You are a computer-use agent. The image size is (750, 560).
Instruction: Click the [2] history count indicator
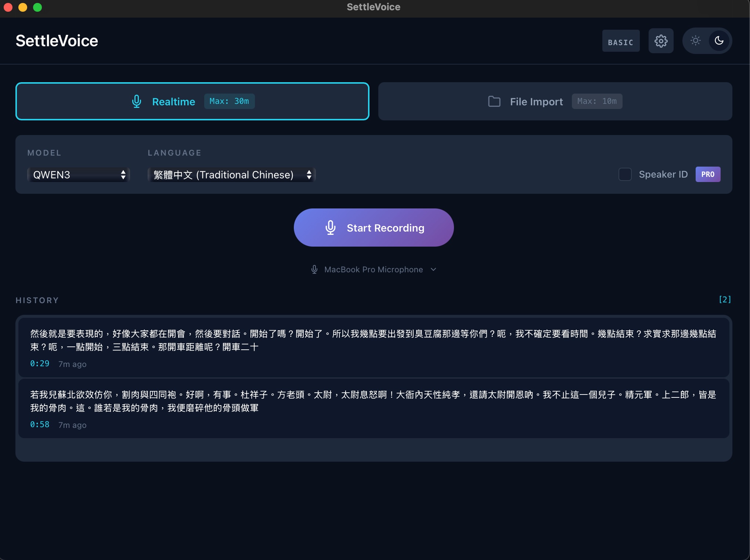click(x=724, y=299)
